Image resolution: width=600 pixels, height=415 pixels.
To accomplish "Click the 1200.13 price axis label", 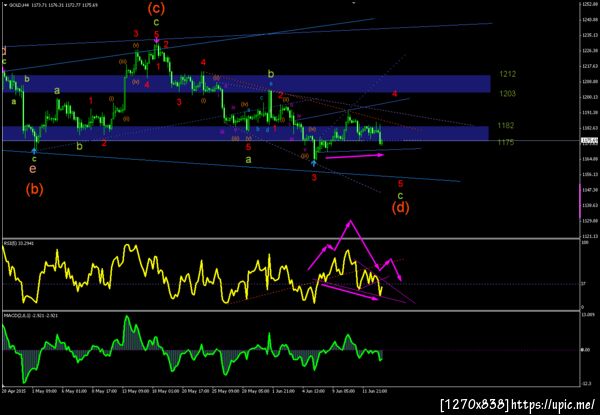I will [x=589, y=97].
